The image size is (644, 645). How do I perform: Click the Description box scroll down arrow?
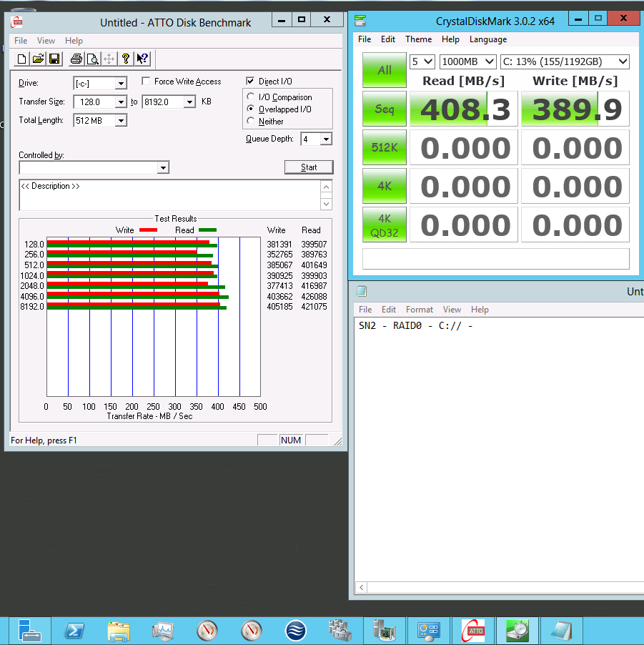[x=326, y=204]
